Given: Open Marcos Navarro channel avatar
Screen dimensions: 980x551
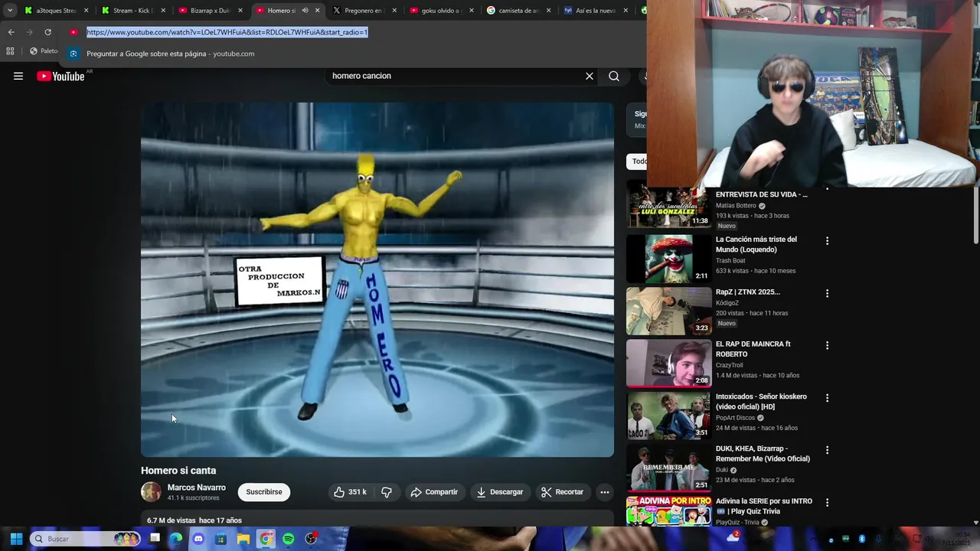Looking at the screenshot, I should pyautogui.click(x=151, y=492).
